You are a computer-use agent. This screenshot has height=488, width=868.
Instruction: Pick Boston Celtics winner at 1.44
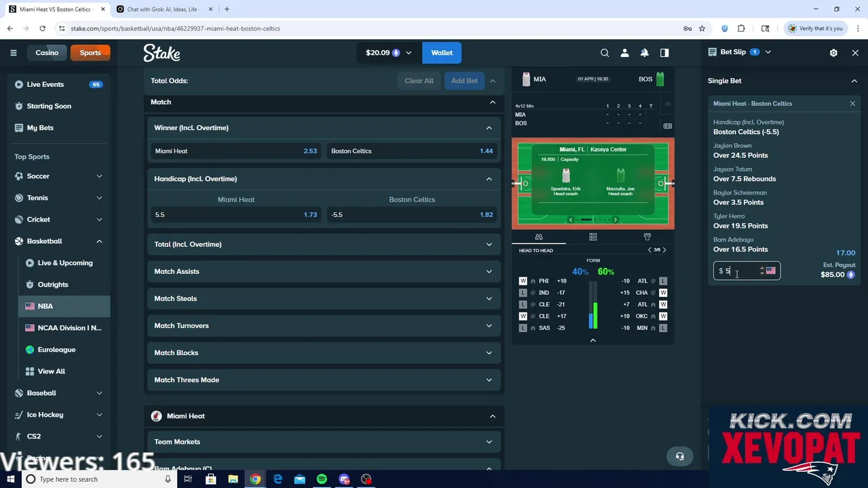point(412,151)
